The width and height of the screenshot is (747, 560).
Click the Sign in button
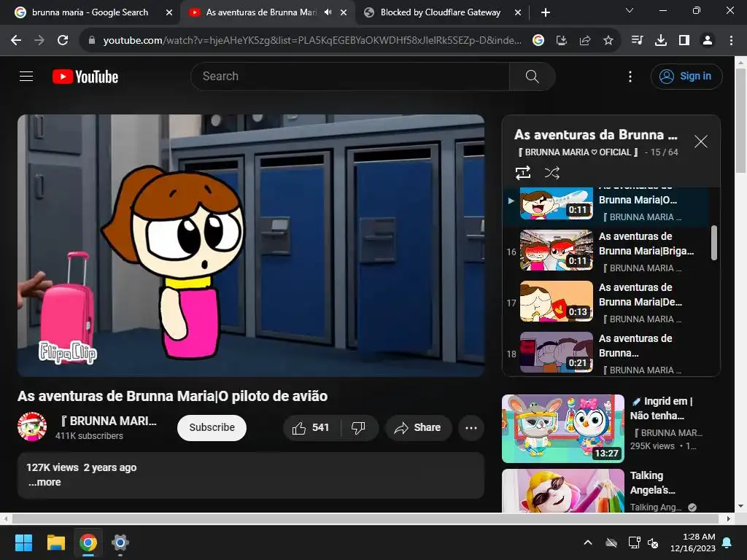point(686,76)
